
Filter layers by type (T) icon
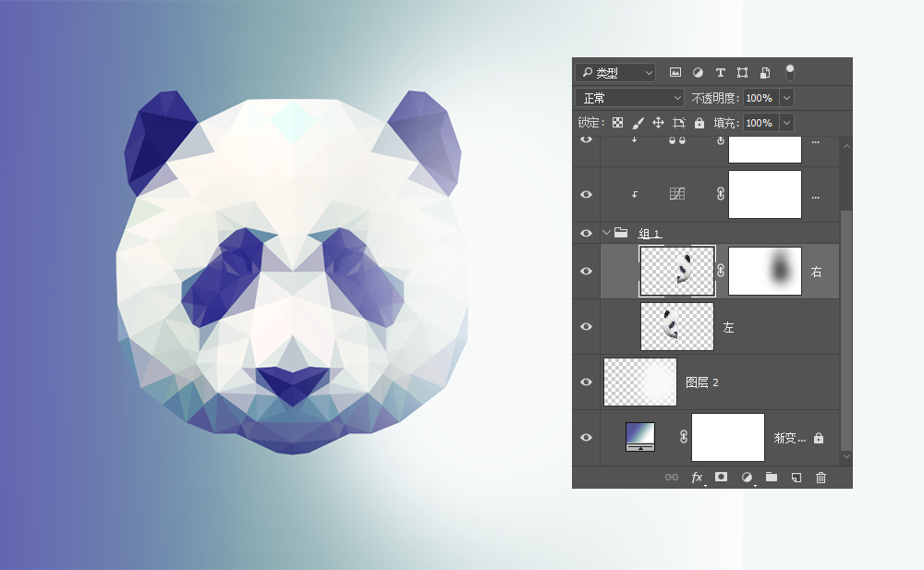[x=720, y=72]
